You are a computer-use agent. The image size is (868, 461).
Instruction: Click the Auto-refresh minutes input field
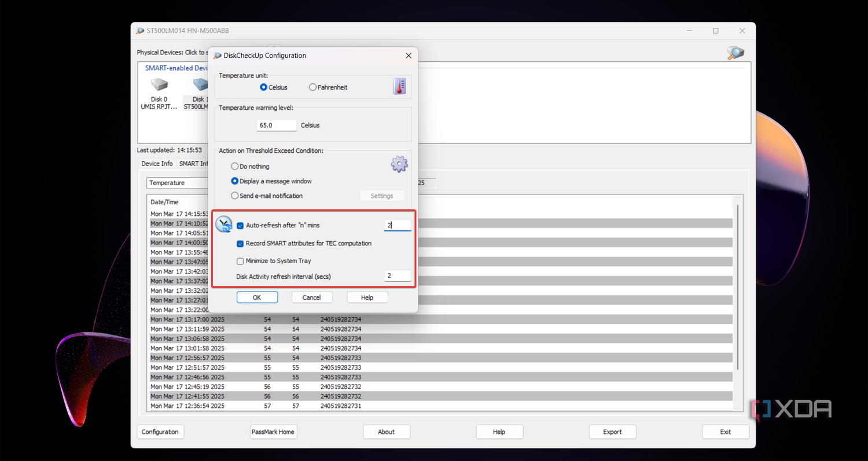(x=398, y=225)
